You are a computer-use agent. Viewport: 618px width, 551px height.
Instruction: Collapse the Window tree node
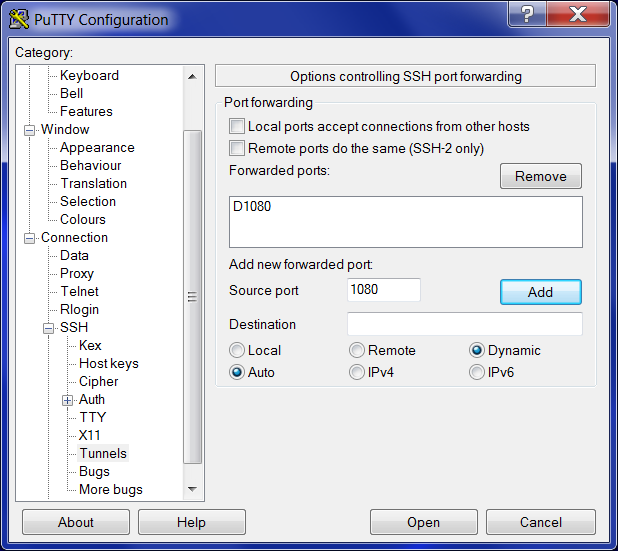[x=29, y=130]
